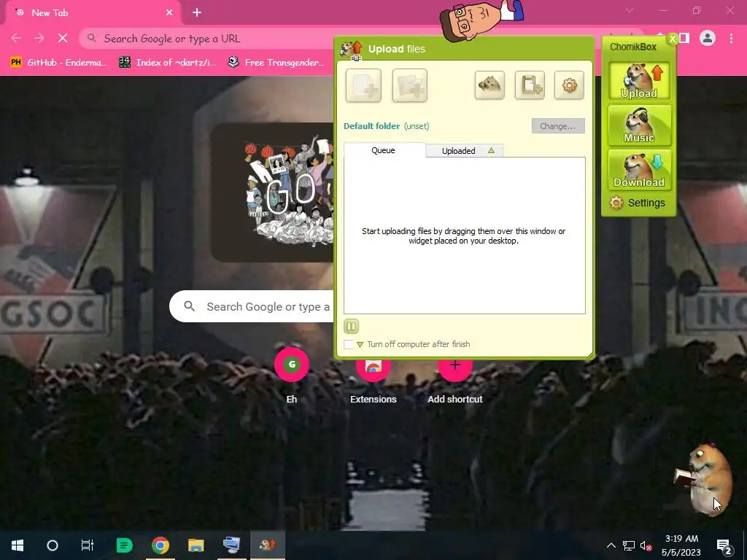Click the add folder button in Upload window
Viewport: 747px width, 560px height.
tap(410, 86)
